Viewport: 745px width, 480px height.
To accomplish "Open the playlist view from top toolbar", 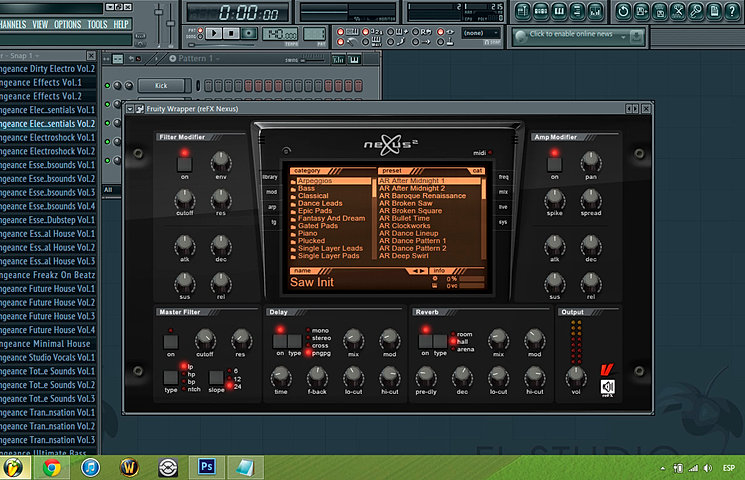I will pos(523,11).
